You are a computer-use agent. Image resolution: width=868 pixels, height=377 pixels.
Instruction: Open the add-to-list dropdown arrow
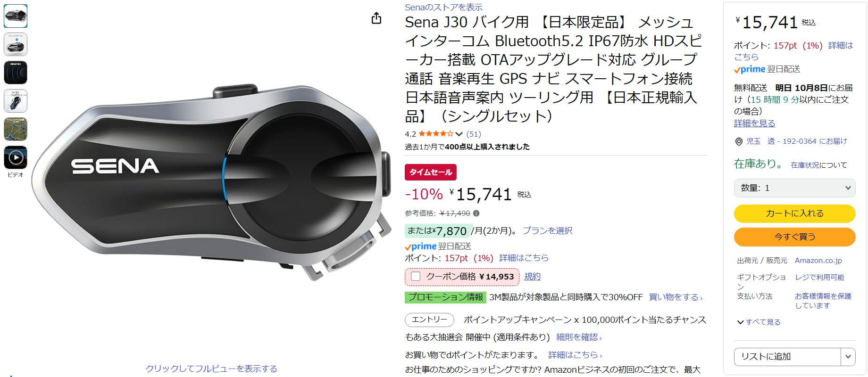tap(848, 357)
